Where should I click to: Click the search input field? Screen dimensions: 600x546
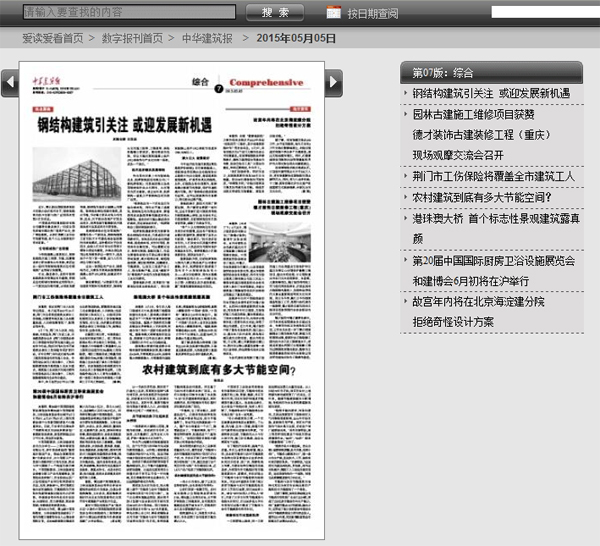coord(130,13)
